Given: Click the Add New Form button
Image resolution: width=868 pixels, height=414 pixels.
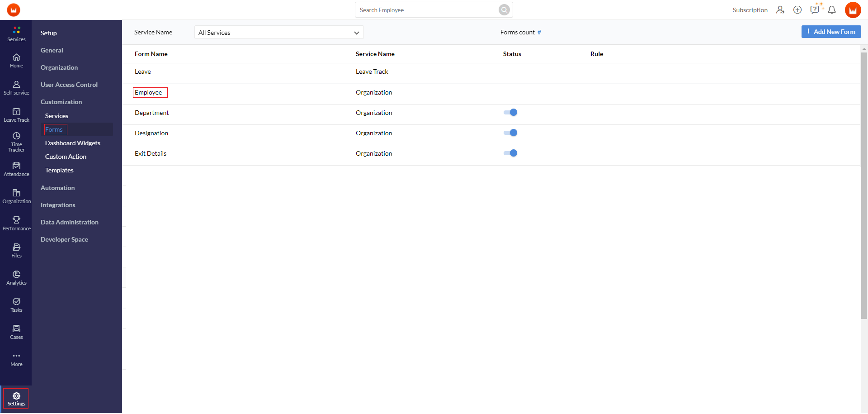Looking at the screenshot, I should click(x=831, y=32).
